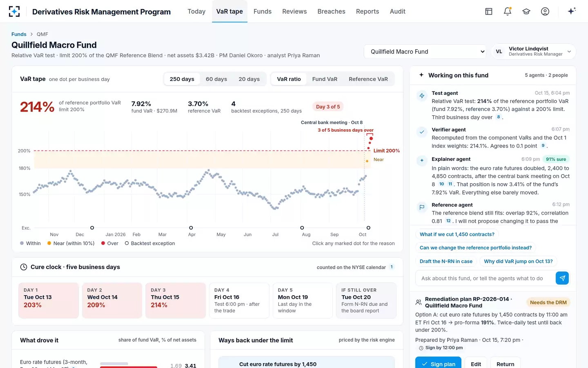Click the graduation cap learning icon

pyautogui.click(x=526, y=11)
